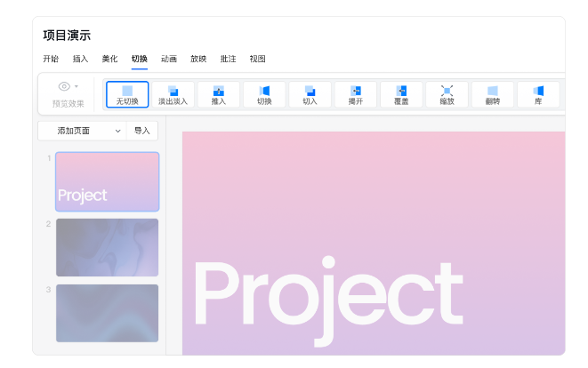Expand the preview effect dropdown arrow
This screenshot has width=588, height=368.
pos(77,87)
